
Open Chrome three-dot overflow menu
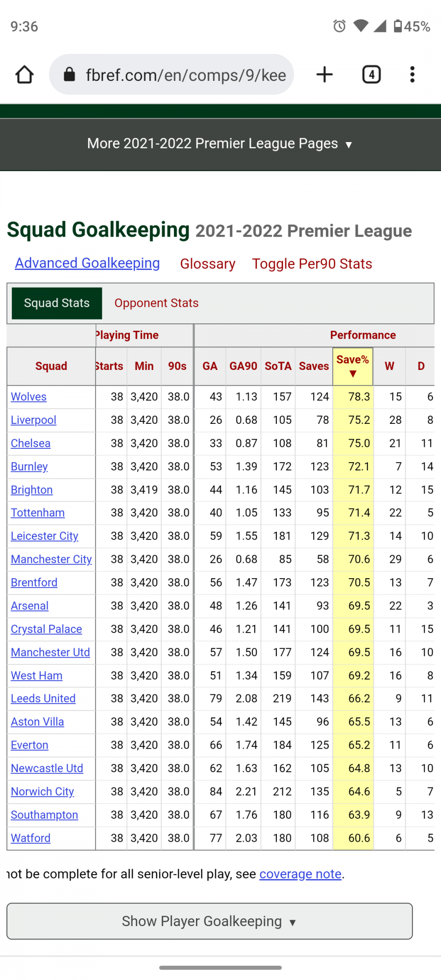[412, 75]
